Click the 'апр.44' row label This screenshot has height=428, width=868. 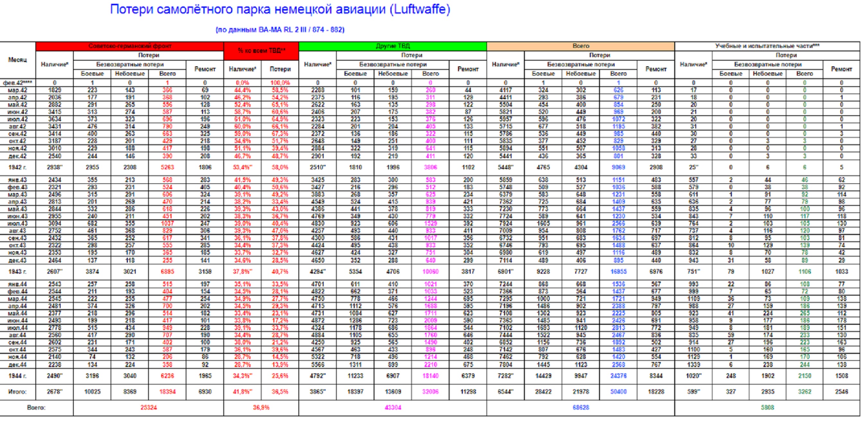point(18,306)
